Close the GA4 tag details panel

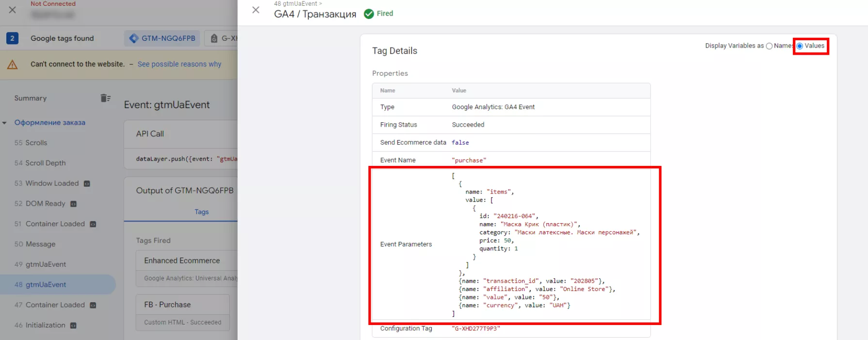256,10
